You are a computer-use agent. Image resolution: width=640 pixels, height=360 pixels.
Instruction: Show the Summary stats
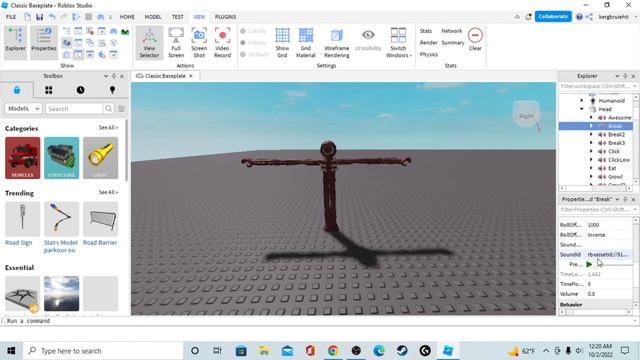pos(453,42)
